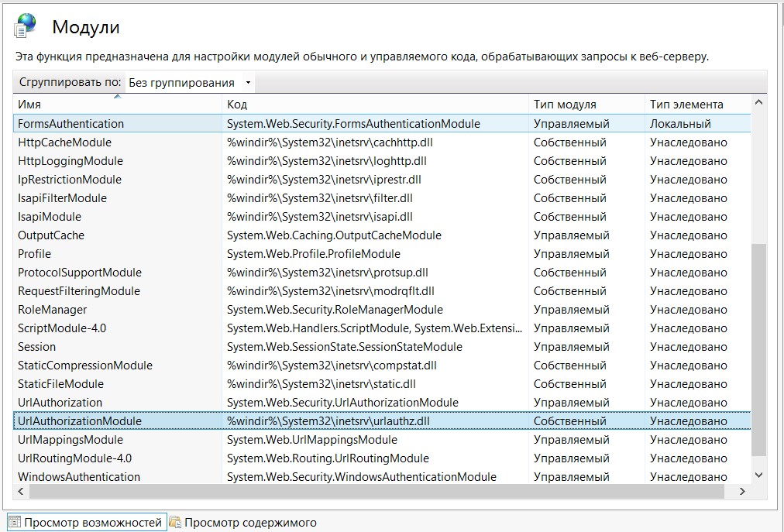The width and height of the screenshot is (784, 532).
Task: Select the HttpLoggingModule row
Action: coord(382,161)
